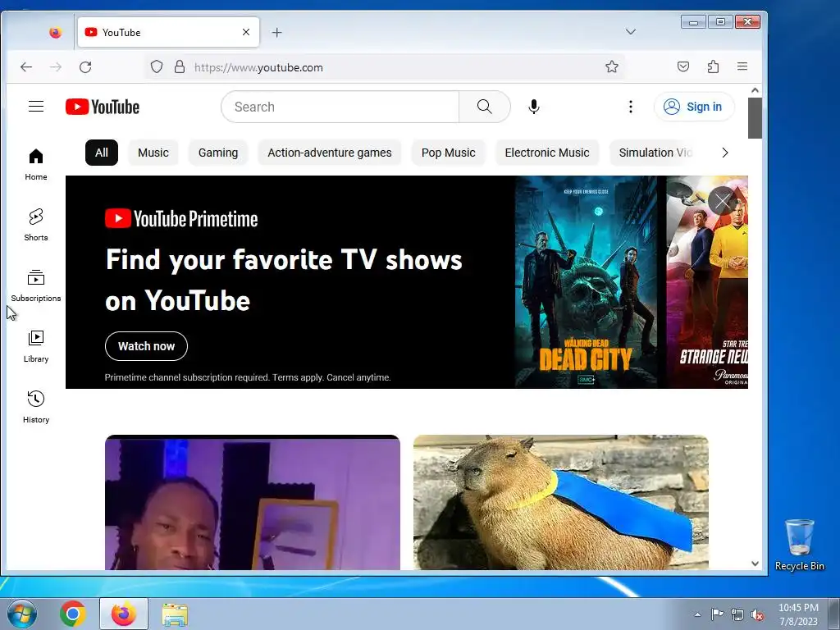
Task: Click the network tray icon
Action: tap(737, 615)
